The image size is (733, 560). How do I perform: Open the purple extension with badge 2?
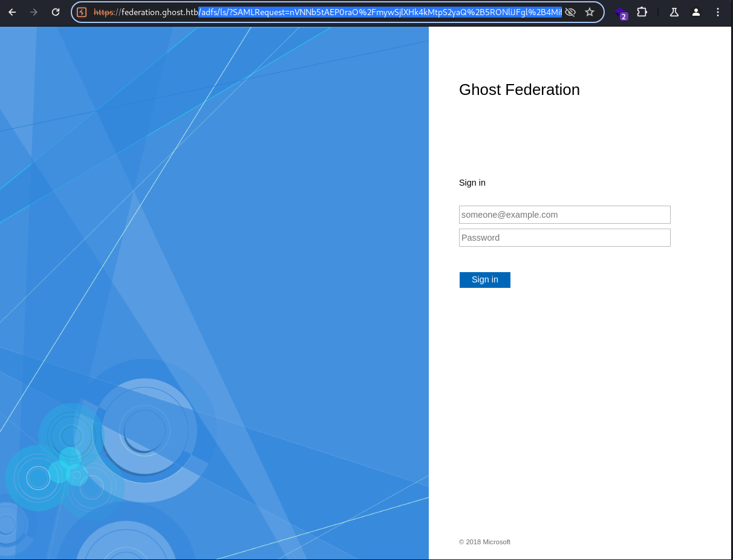621,13
